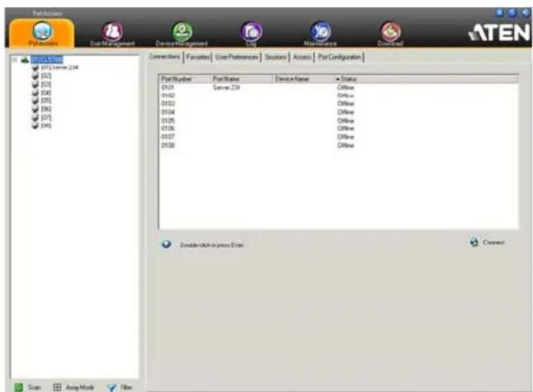533x392 pixels.
Task: Switch to the Access tab
Action: (x=302, y=57)
